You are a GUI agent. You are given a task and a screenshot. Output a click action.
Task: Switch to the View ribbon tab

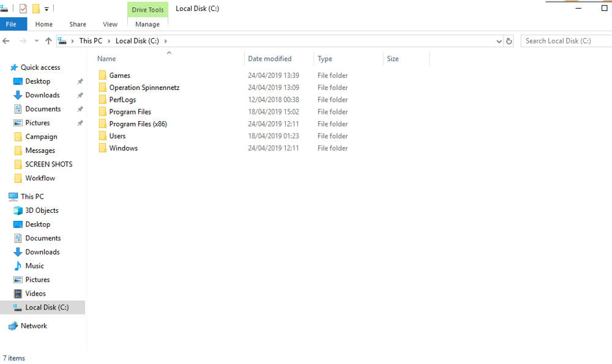[x=110, y=24]
